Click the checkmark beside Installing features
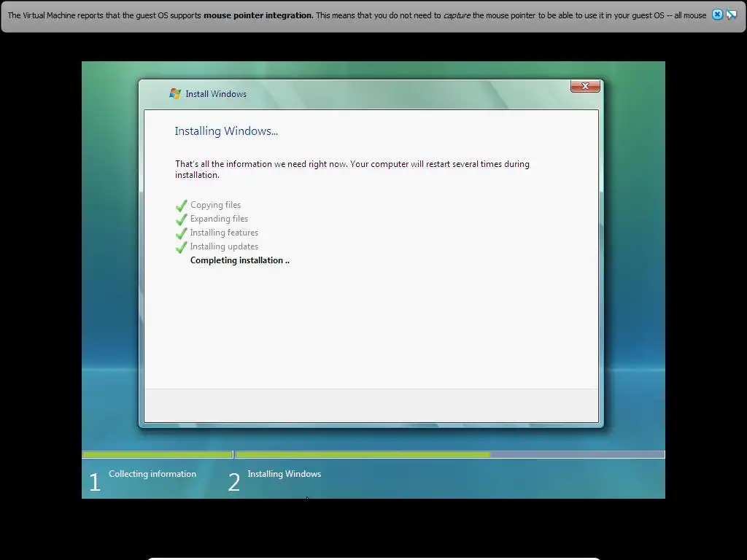The image size is (747, 560). pos(182,233)
